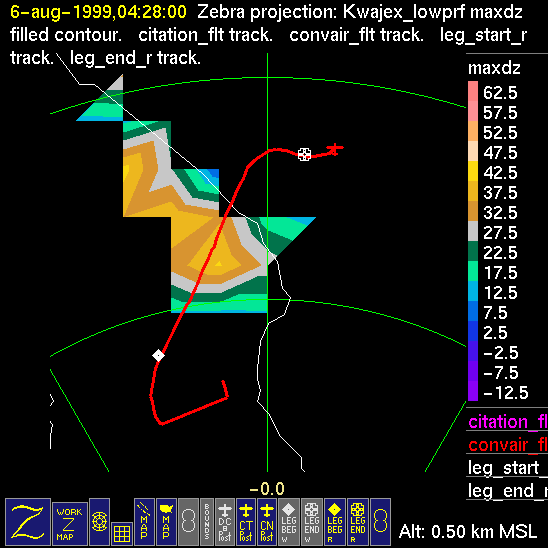Toggle the yellow LEG END R icon

click(x=358, y=522)
